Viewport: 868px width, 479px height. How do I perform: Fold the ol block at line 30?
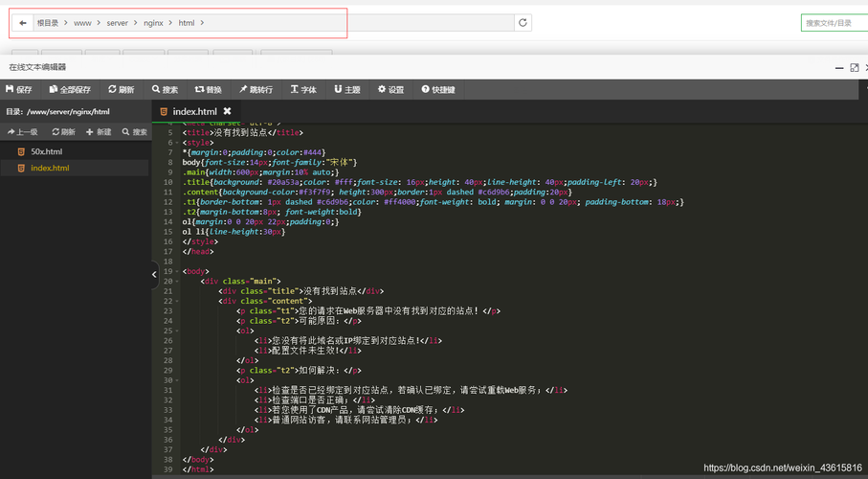click(177, 380)
